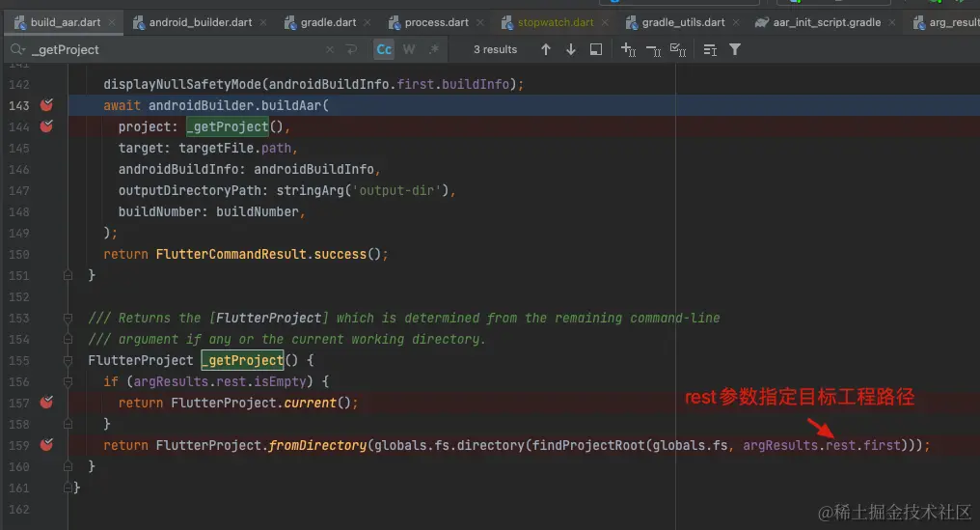Collapse doc comment fold at line 154
The image size is (980, 530).
[x=68, y=339]
